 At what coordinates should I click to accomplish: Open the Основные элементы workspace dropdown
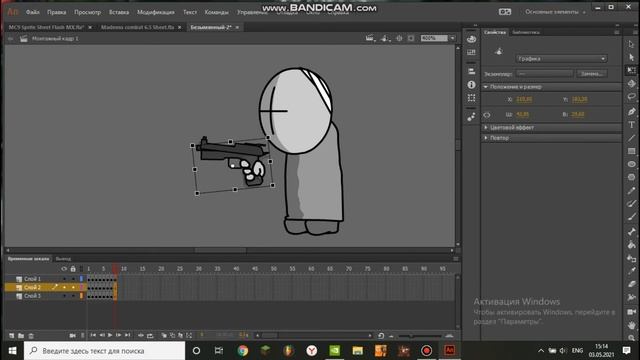point(555,12)
